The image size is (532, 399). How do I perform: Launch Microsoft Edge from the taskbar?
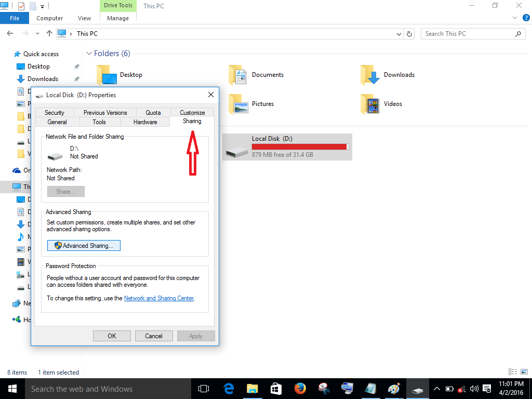pyautogui.click(x=229, y=388)
